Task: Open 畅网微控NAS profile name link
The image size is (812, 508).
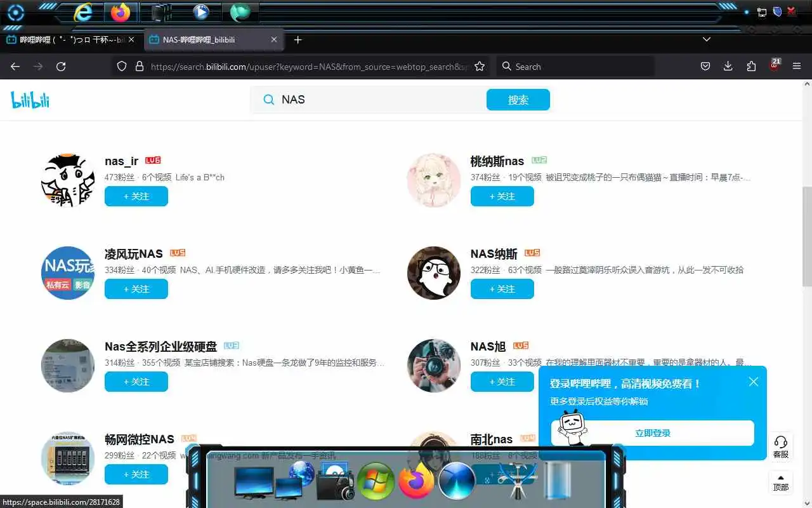Action: [x=140, y=439]
